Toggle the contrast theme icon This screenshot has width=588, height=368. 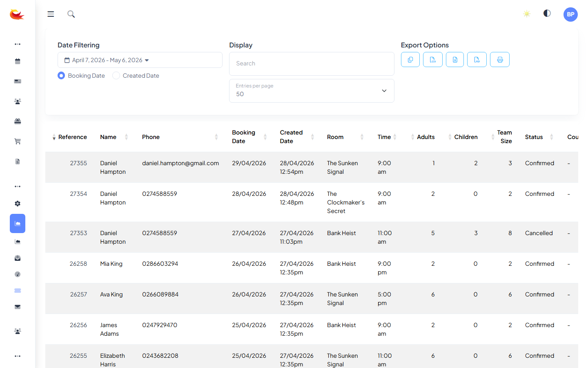(547, 13)
